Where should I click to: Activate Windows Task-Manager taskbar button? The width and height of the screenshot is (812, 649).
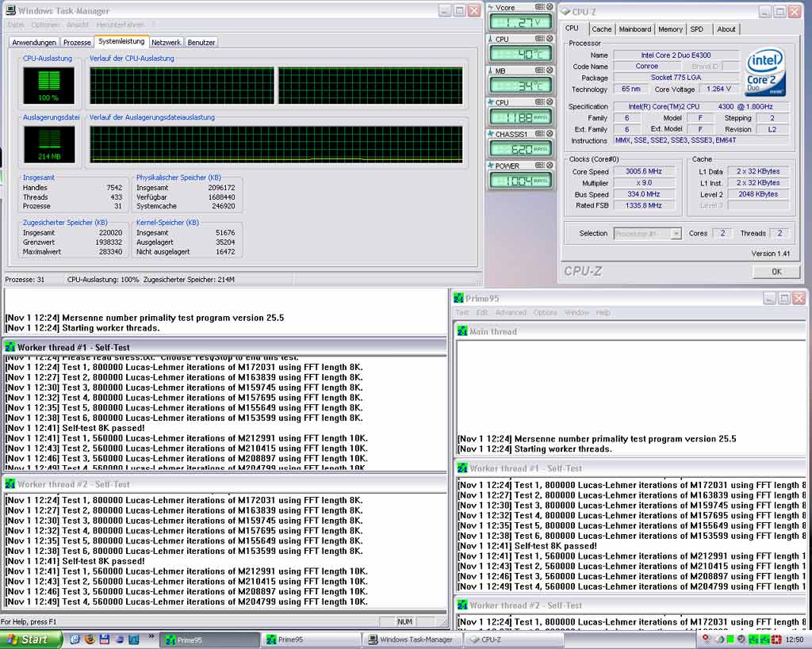[x=410, y=640]
